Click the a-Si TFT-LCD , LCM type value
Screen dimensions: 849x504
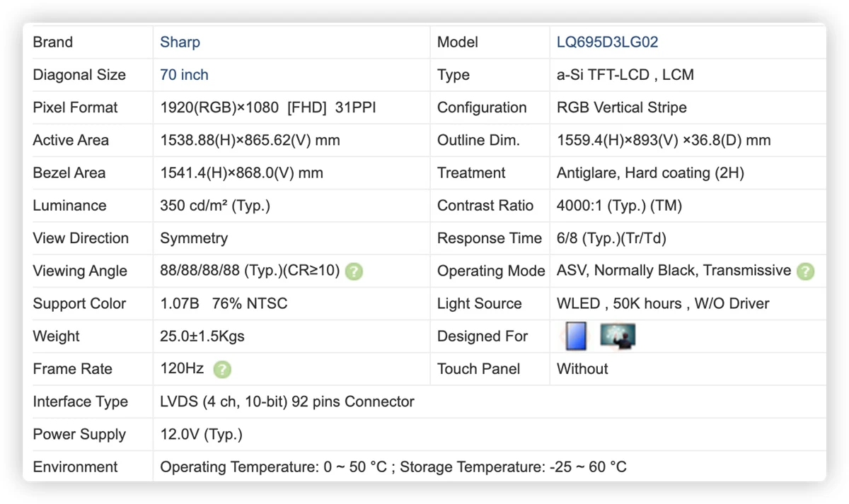pyautogui.click(x=625, y=75)
